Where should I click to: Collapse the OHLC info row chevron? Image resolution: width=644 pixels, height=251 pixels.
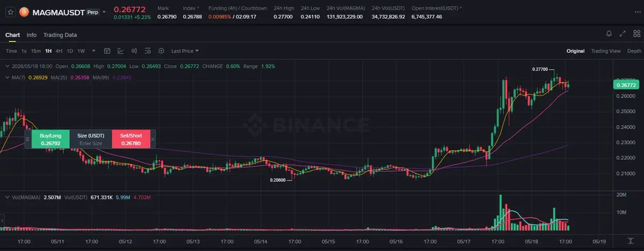[7, 66]
